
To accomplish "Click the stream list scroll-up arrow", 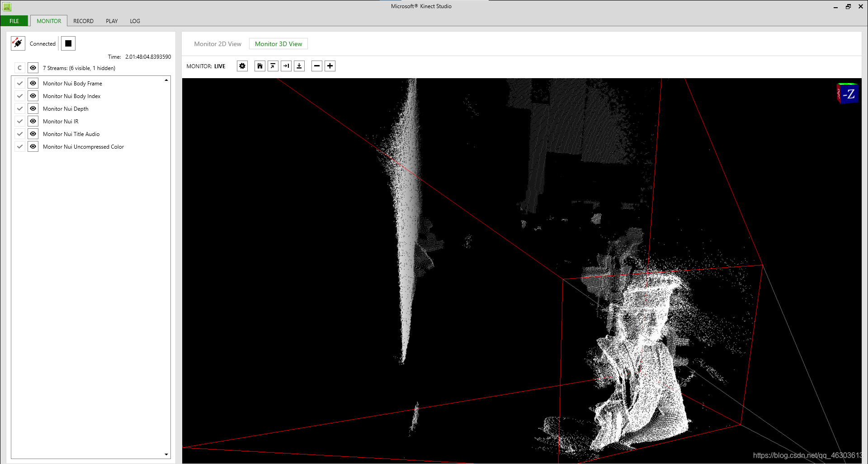I will pyautogui.click(x=166, y=80).
